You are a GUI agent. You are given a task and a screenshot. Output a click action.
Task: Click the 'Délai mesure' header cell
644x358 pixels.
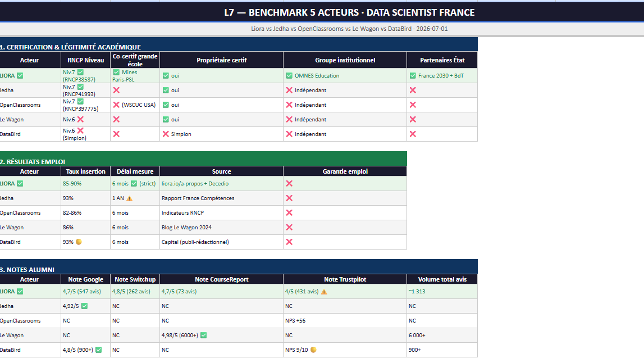[135, 171]
